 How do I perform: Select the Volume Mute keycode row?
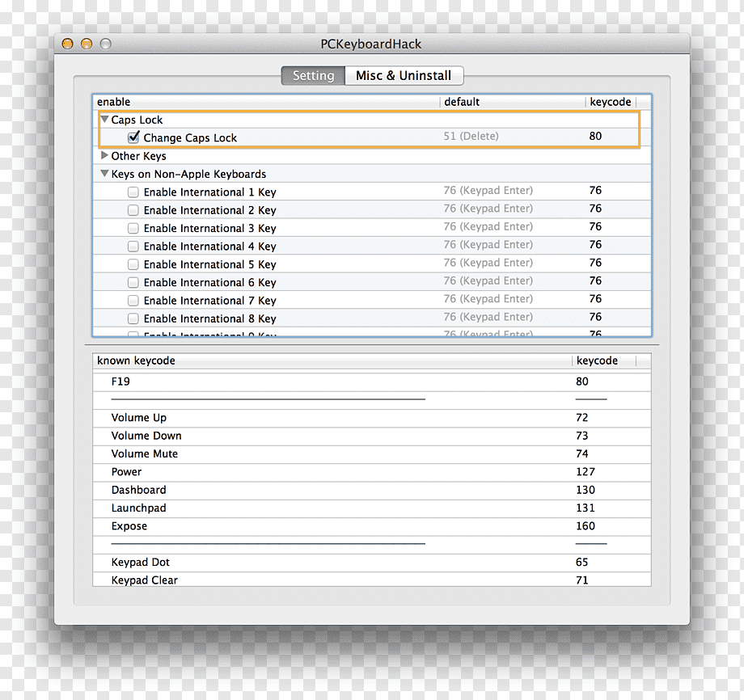pyautogui.click(x=372, y=453)
